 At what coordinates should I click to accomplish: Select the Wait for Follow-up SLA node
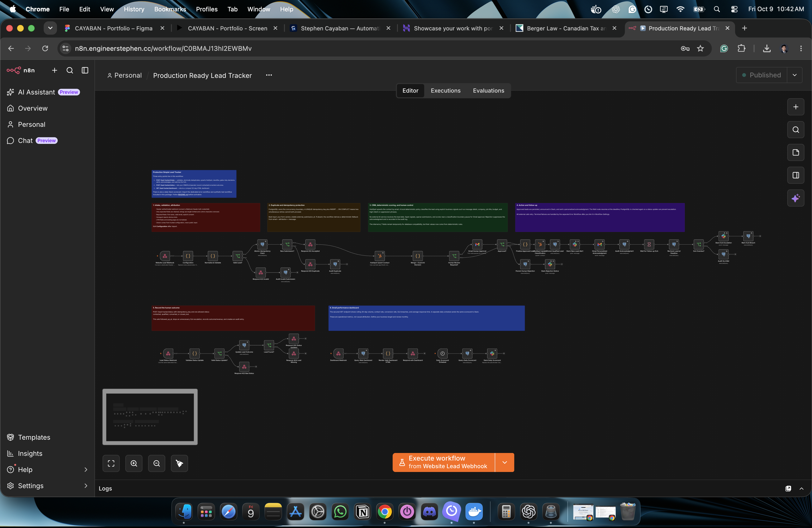649,244
